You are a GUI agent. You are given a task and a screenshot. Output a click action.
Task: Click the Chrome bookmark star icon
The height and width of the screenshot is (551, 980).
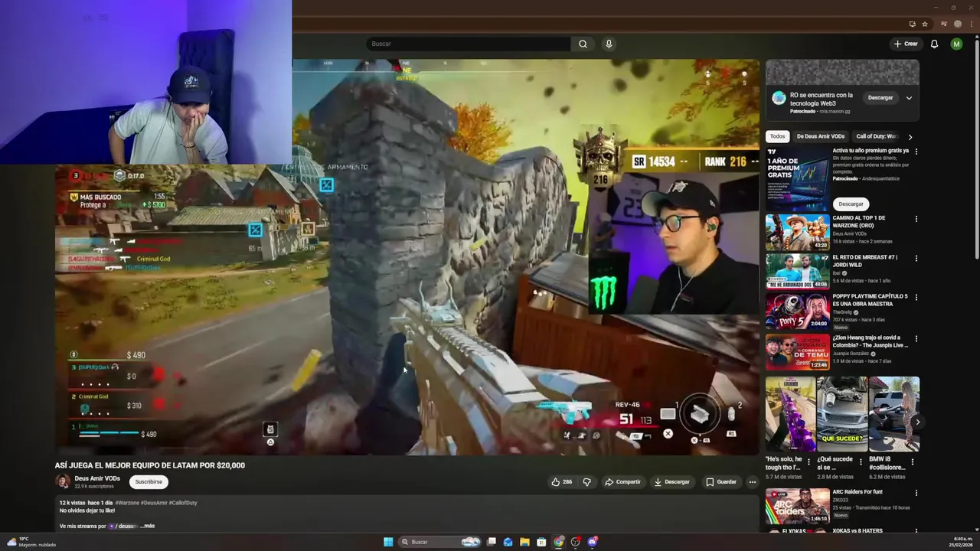(x=925, y=24)
